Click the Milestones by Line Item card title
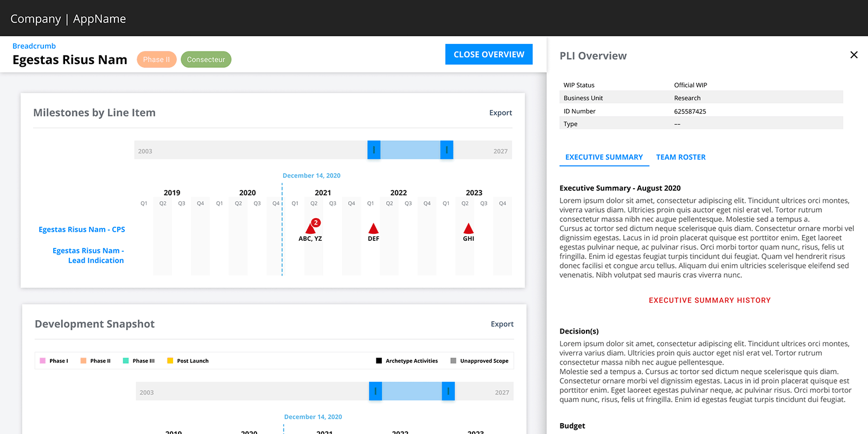The height and width of the screenshot is (434, 868). pos(94,113)
